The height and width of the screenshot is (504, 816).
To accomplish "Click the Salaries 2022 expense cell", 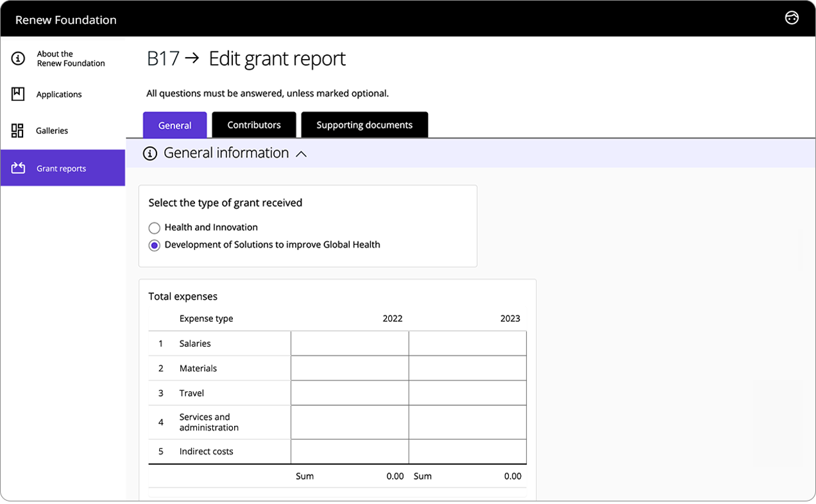I will (x=350, y=343).
